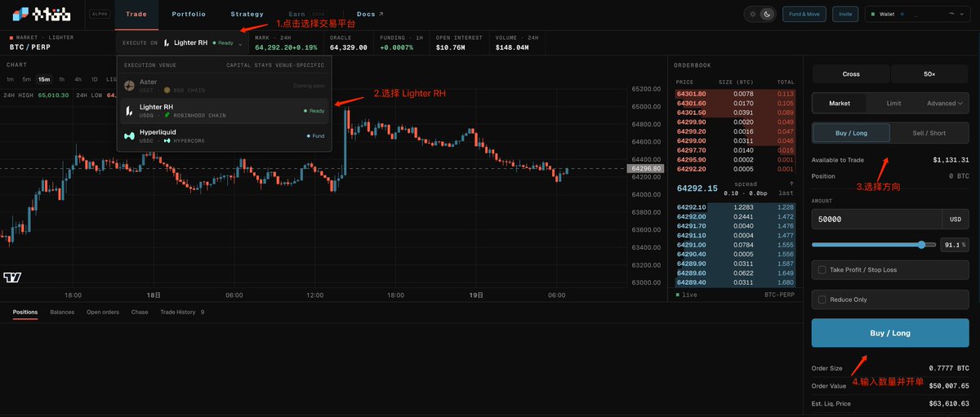Click the BNB Chain coin icon under Aster

167,90
